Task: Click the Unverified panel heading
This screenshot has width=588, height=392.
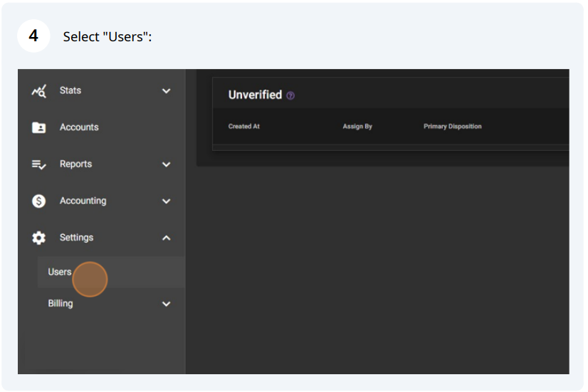Action: coord(255,95)
